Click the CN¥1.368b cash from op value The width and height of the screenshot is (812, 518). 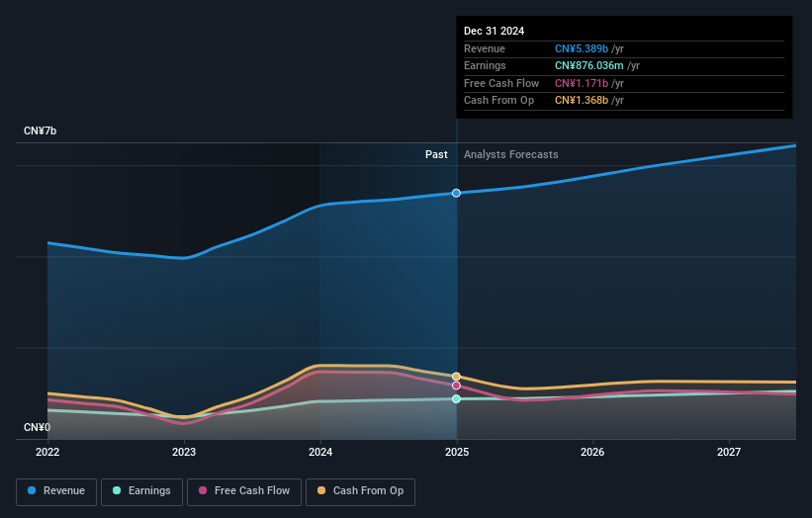pyautogui.click(x=582, y=101)
